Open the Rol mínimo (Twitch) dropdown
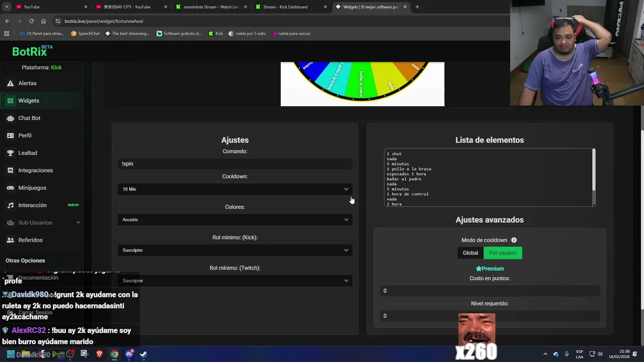Image resolution: width=644 pixels, height=362 pixels. point(235,281)
